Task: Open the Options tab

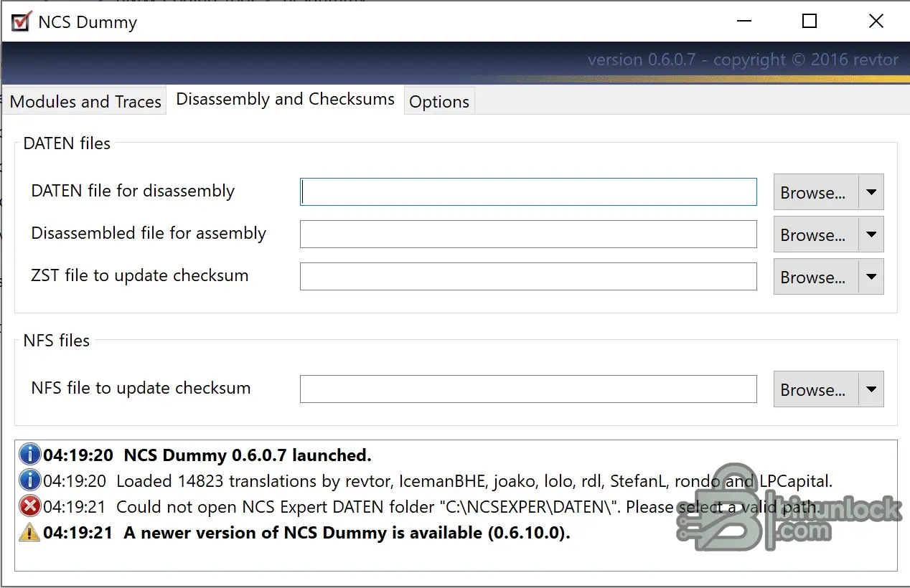Action: click(x=439, y=101)
